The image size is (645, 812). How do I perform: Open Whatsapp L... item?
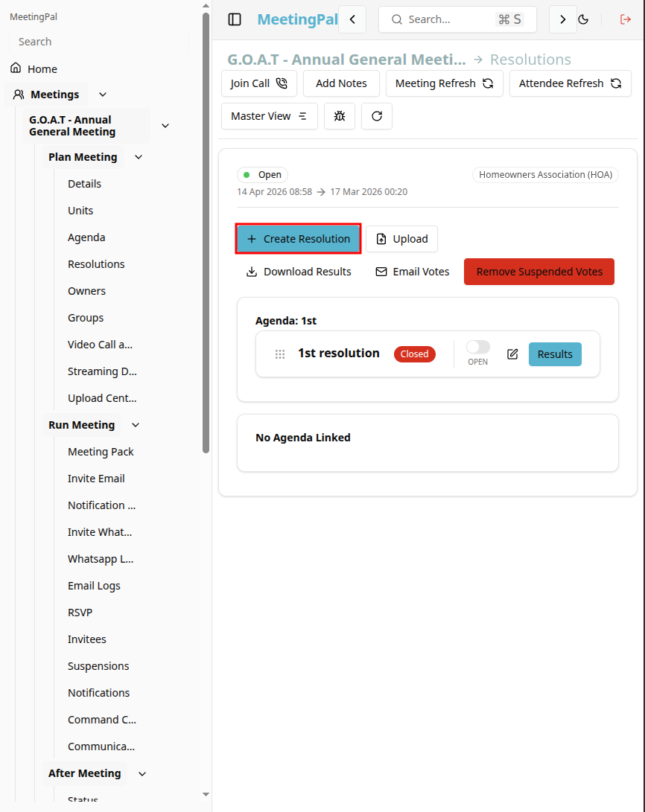(101, 559)
